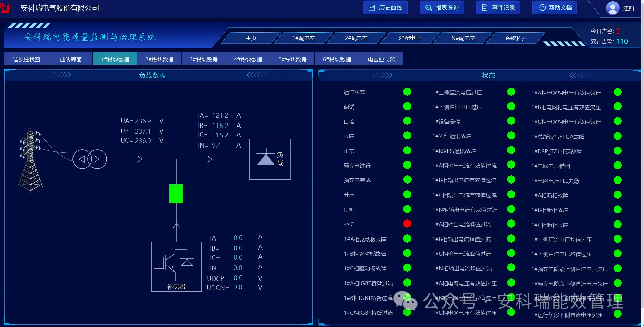Select the 4#模块数据 sub-tab

pos(248,59)
